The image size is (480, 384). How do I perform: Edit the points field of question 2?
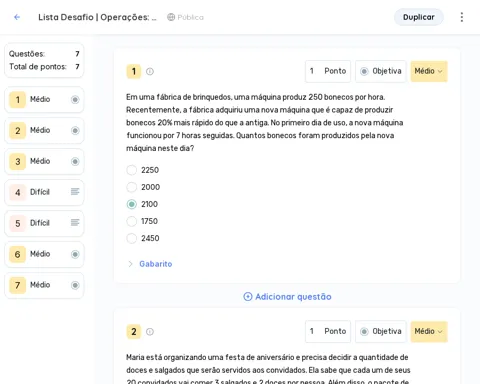pos(328,331)
